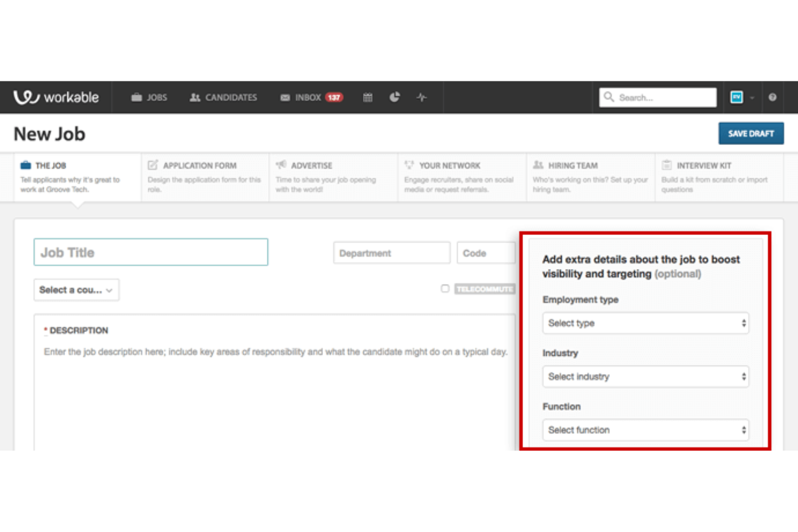Open the Employment type dropdown

645,323
